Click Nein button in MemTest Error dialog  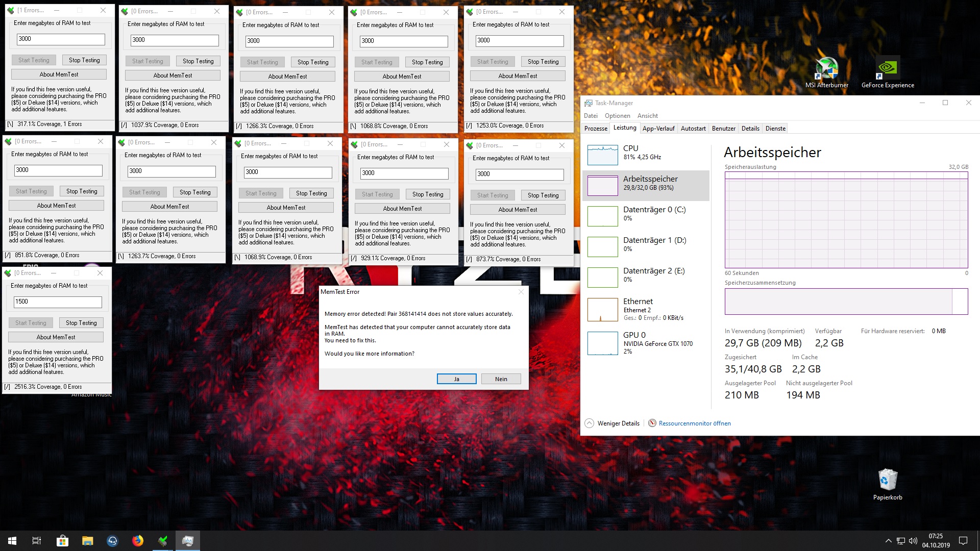pyautogui.click(x=501, y=378)
